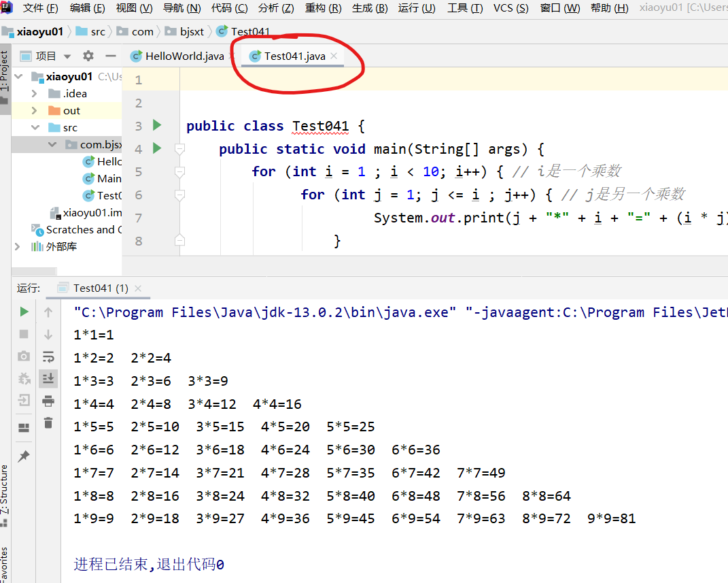
Task: Open the 窗口 (W) menu
Action: point(560,8)
